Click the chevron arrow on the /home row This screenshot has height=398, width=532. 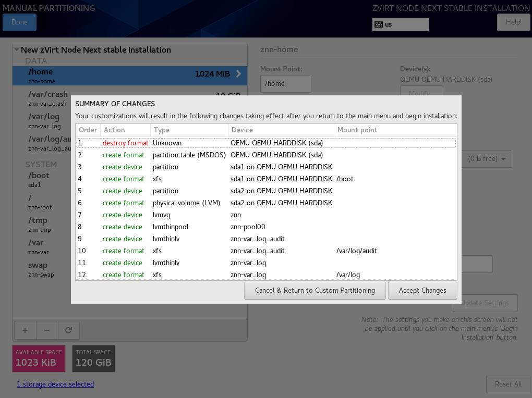tap(238, 74)
